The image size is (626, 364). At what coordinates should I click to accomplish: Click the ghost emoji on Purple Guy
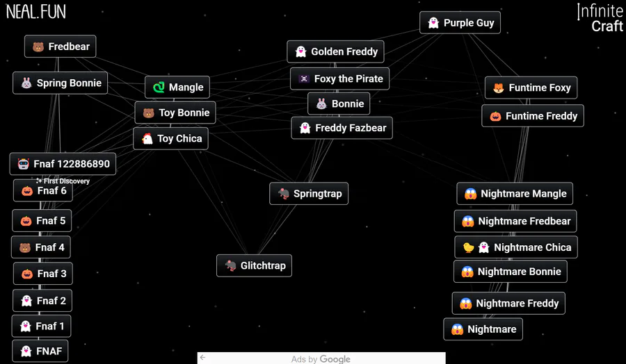coord(433,23)
